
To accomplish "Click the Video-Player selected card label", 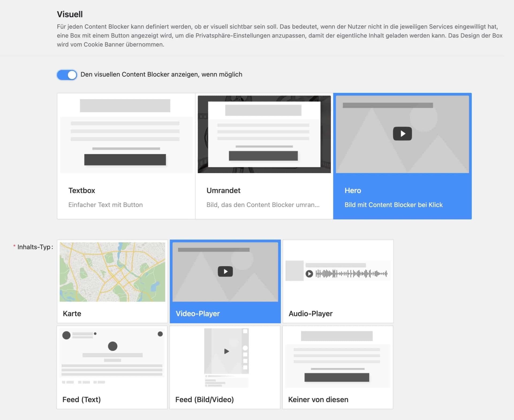I will 198,314.
